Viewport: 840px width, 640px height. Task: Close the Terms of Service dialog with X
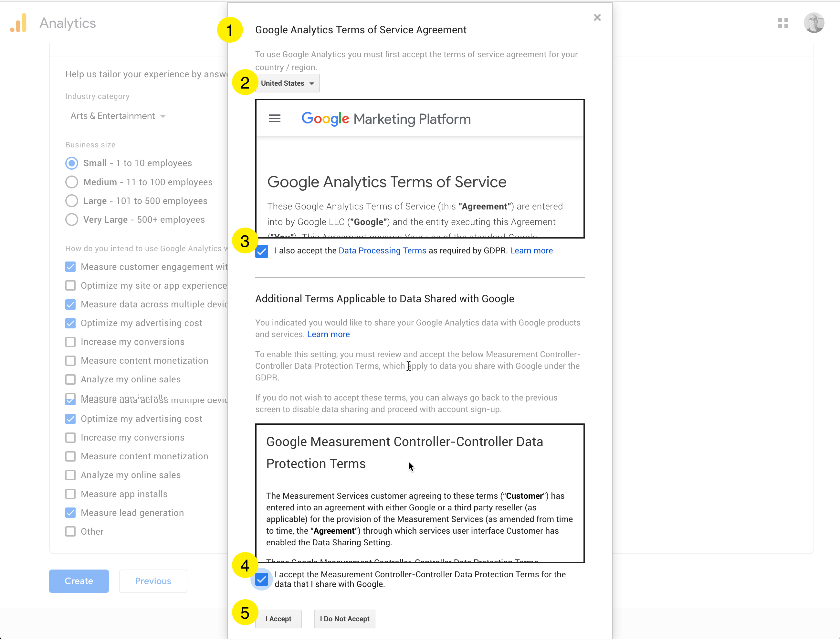[597, 17]
